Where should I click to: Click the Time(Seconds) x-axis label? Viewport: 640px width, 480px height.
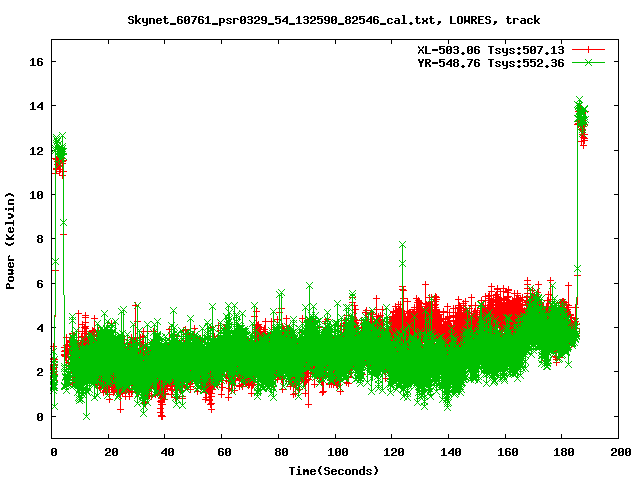pos(333,471)
